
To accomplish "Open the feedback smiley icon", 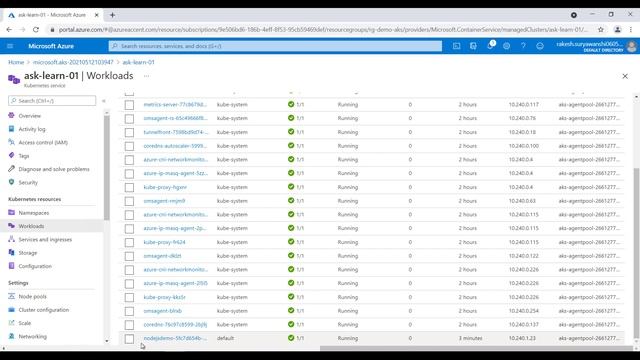I will click(540, 46).
